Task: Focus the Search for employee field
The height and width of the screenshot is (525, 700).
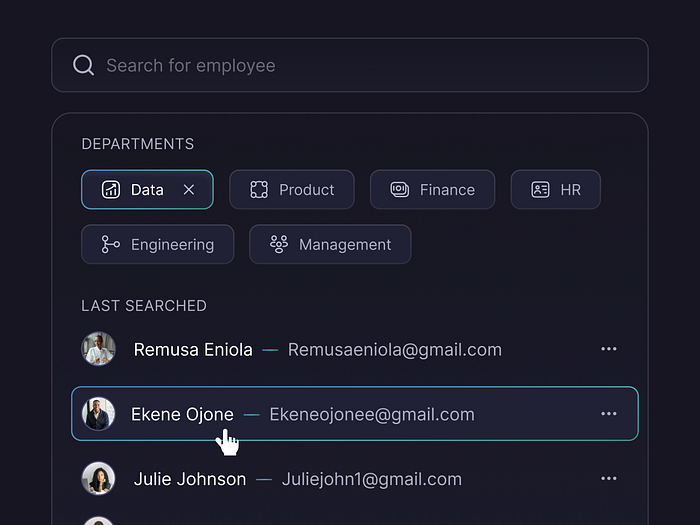Action: pyautogui.click(x=360, y=66)
